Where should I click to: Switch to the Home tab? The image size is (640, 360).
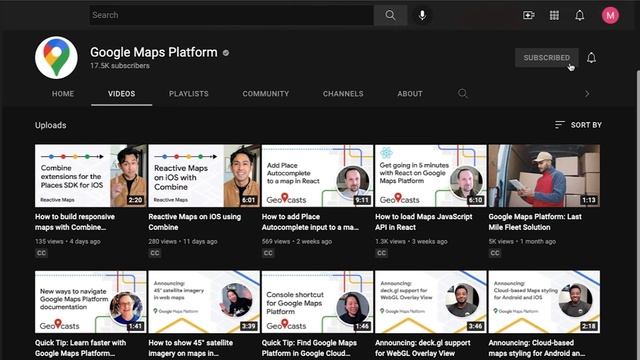click(x=63, y=93)
